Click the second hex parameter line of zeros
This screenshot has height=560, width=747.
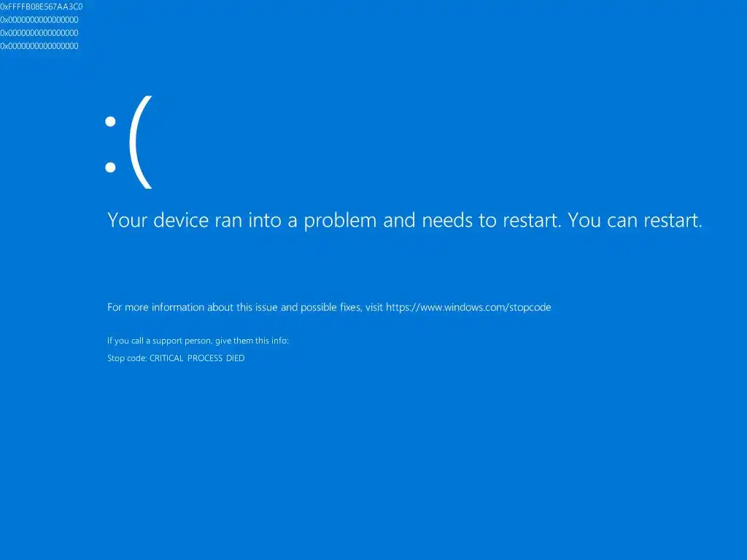[x=39, y=33]
